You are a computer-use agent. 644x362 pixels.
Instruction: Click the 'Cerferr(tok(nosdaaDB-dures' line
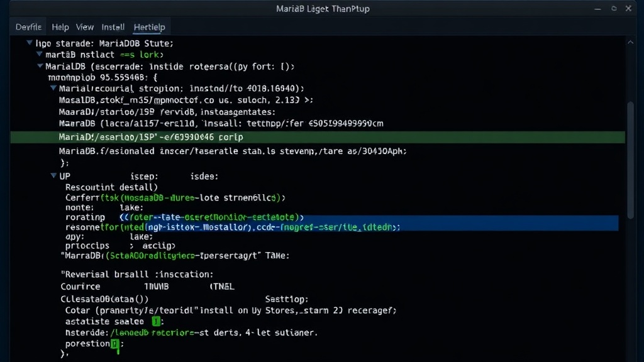click(x=175, y=198)
